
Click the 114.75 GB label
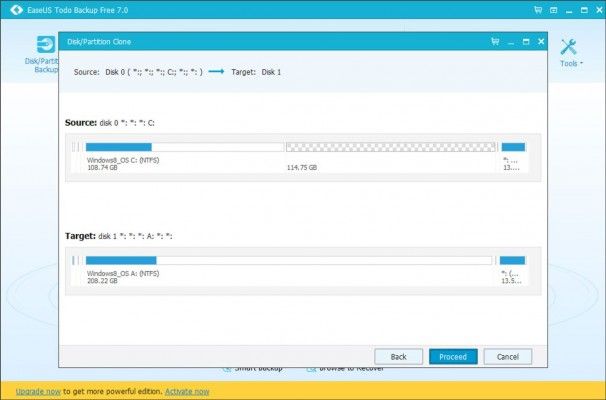(302, 167)
